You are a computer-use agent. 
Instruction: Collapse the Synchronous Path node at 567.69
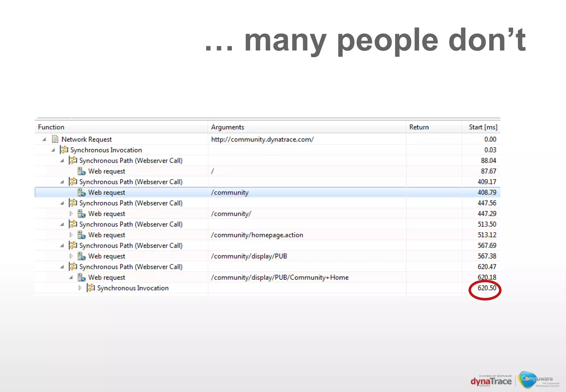click(x=62, y=246)
